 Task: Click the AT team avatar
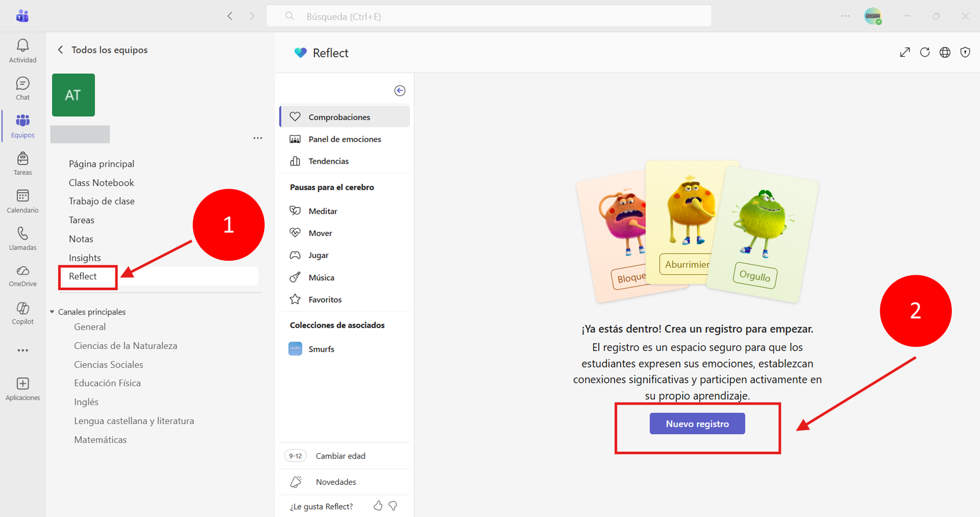click(73, 95)
